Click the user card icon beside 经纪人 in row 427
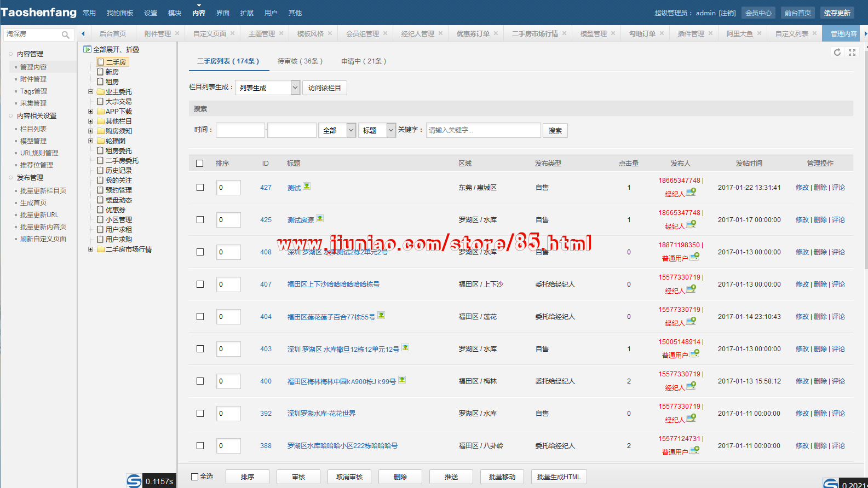868x488 pixels. [691, 193]
